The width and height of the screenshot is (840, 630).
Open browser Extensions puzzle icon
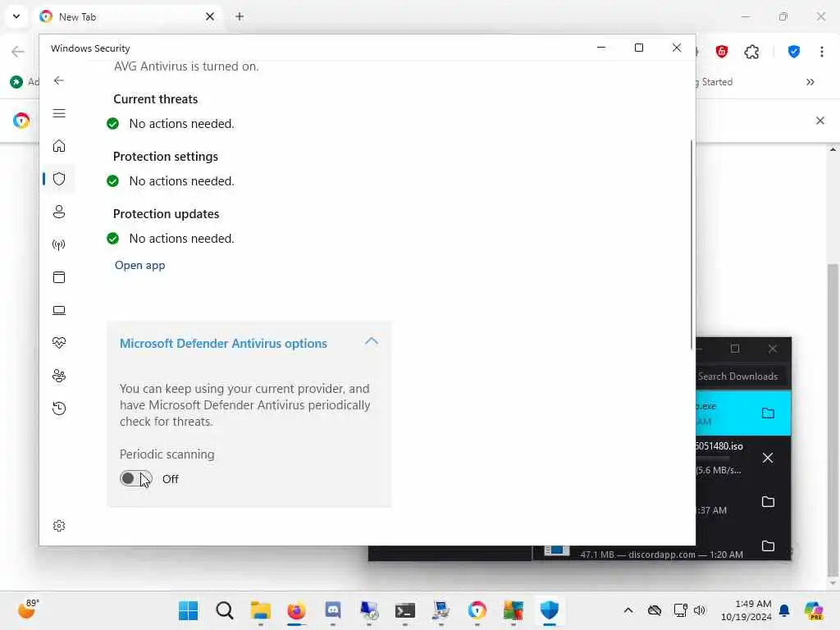pos(751,52)
